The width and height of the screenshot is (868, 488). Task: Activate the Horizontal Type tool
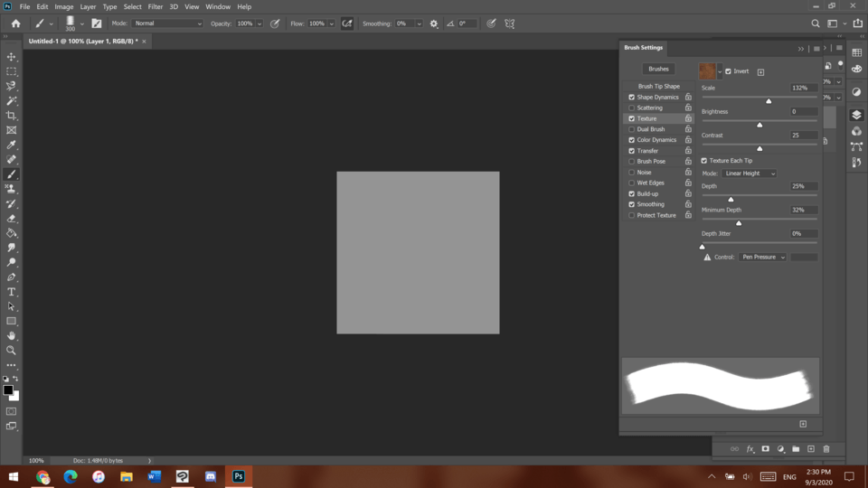(11, 292)
